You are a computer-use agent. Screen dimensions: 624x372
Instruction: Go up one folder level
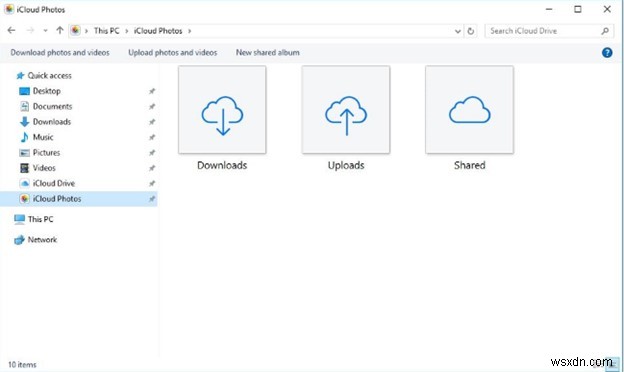[60, 30]
